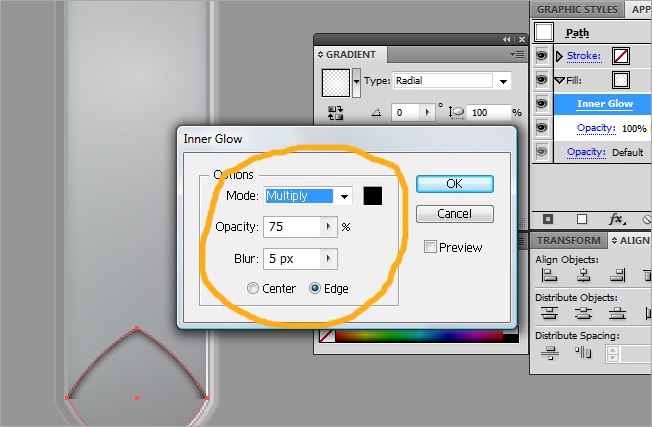Click Horizontal Align Left icon
Viewport: 652px width, 427px height.
(549, 275)
